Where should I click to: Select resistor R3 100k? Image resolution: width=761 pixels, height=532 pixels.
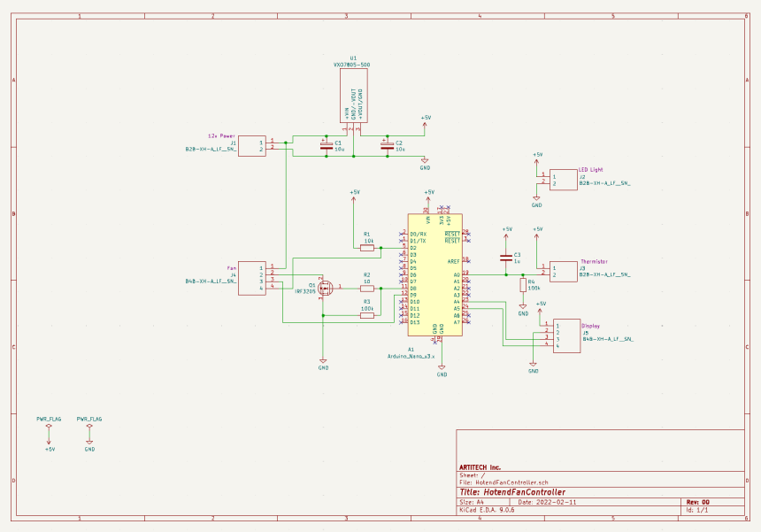pyautogui.click(x=367, y=315)
